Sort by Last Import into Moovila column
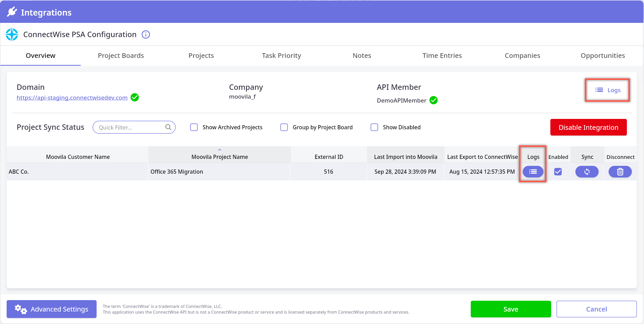644x324 pixels. pyautogui.click(x=406, y=157)
